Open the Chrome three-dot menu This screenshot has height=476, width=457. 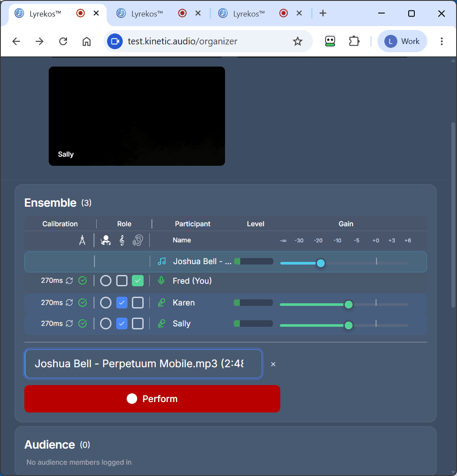[x=441, y=41]
